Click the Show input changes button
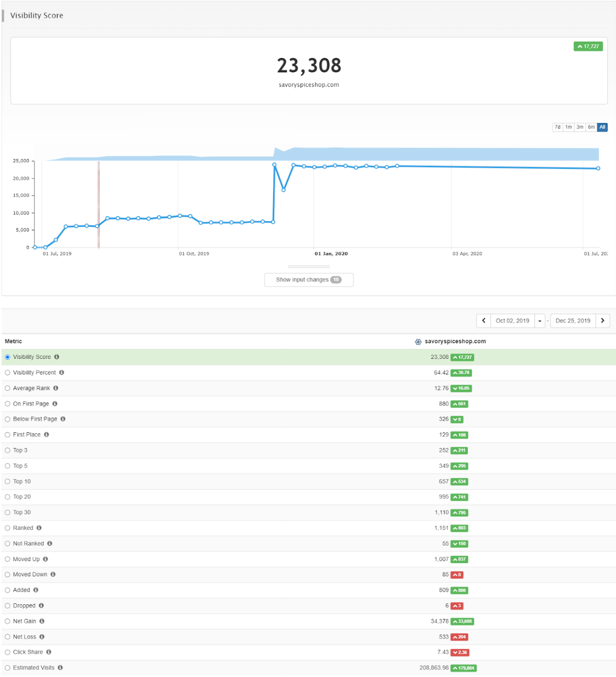Screen dimensions: 616x677 pos(308,279)
